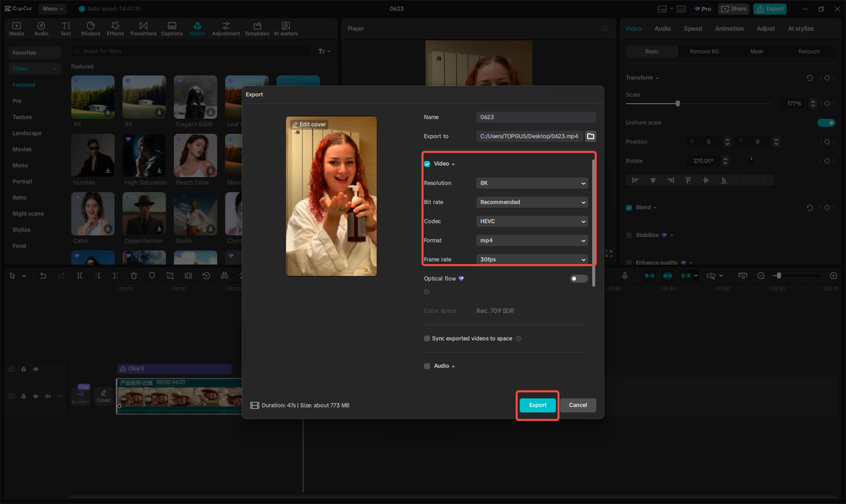This screenshot has width=846, height=504.
Task: Switch to the Retouch tab
Action: [x=809, y=51]
